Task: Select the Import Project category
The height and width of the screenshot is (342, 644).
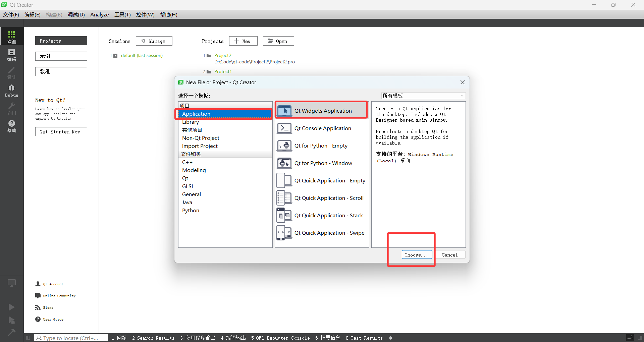Action: click(x=225, y=146)
